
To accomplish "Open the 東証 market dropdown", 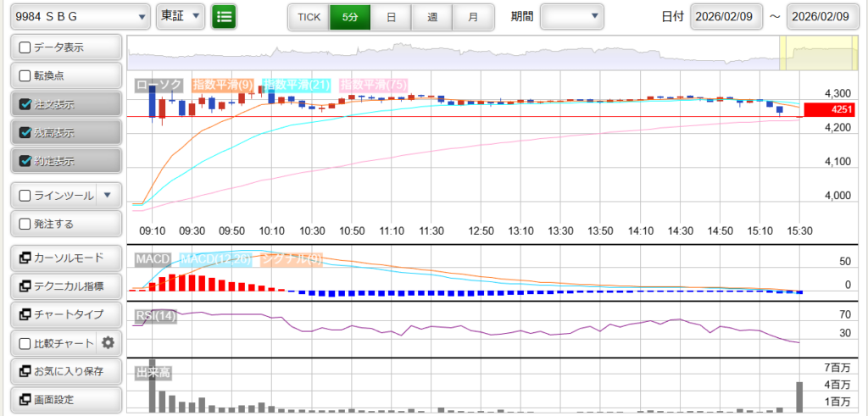I will [181, 16].
